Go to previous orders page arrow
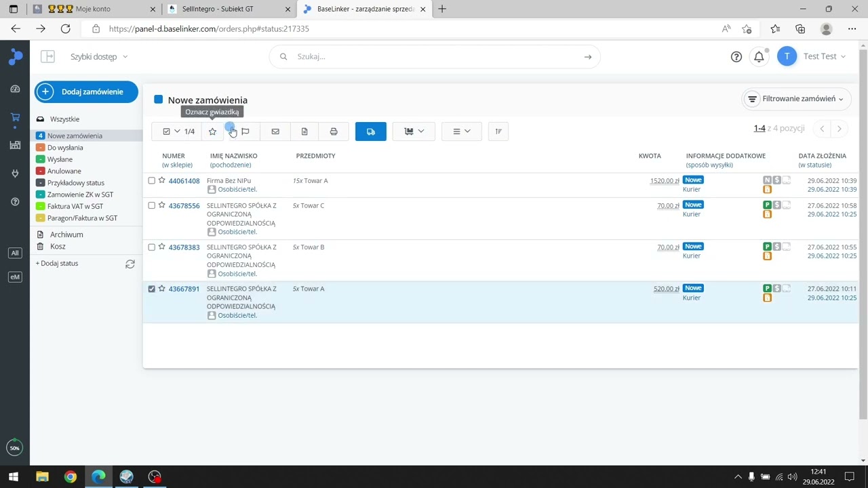Image resolution: width=868 pixels, height=488 pixels. [822, 129]
